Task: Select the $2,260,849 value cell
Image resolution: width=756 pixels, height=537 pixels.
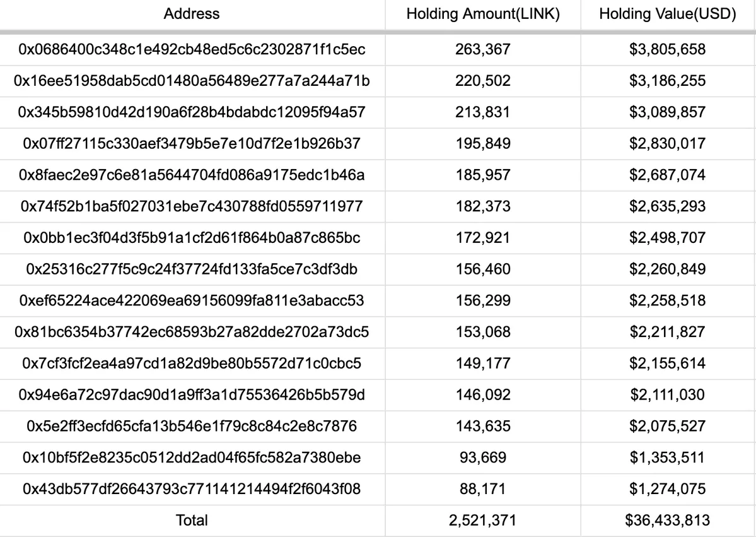Action: (667, 269)
